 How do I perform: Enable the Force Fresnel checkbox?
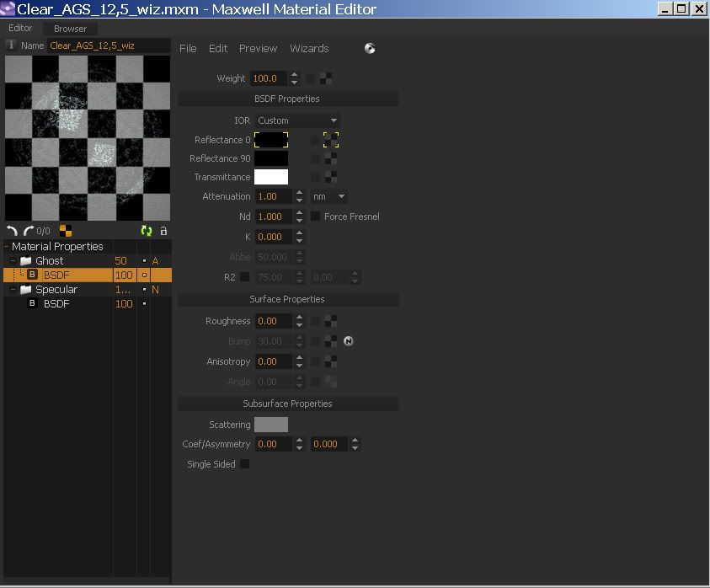[316, 216]
